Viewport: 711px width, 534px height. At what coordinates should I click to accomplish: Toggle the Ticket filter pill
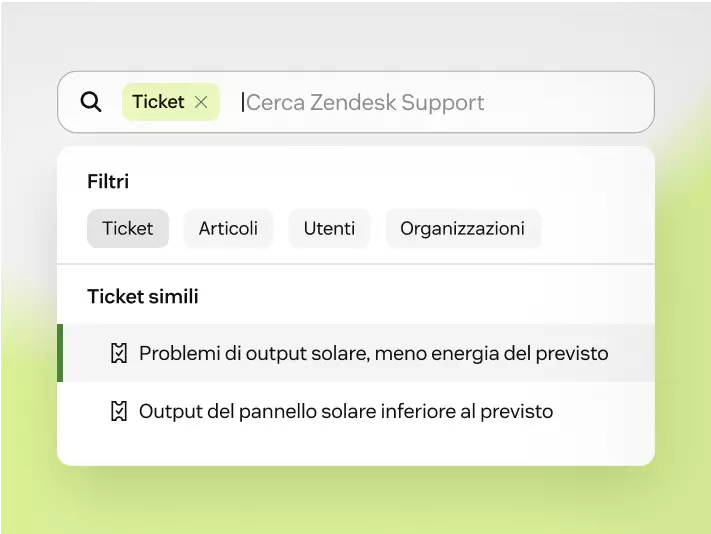128,228
